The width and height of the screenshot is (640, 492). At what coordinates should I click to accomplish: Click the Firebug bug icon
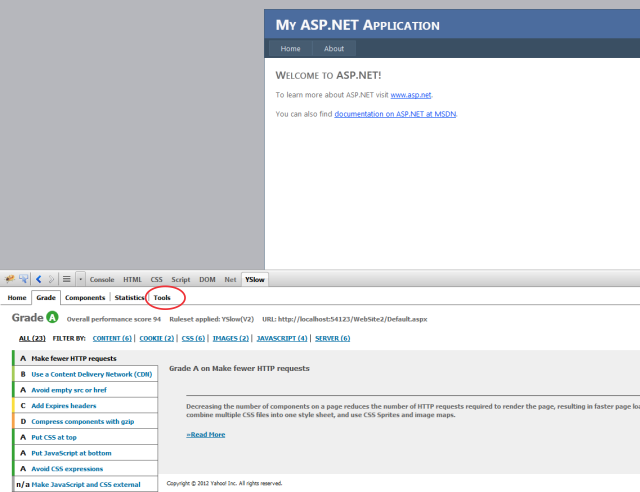[x=10, y=279]
